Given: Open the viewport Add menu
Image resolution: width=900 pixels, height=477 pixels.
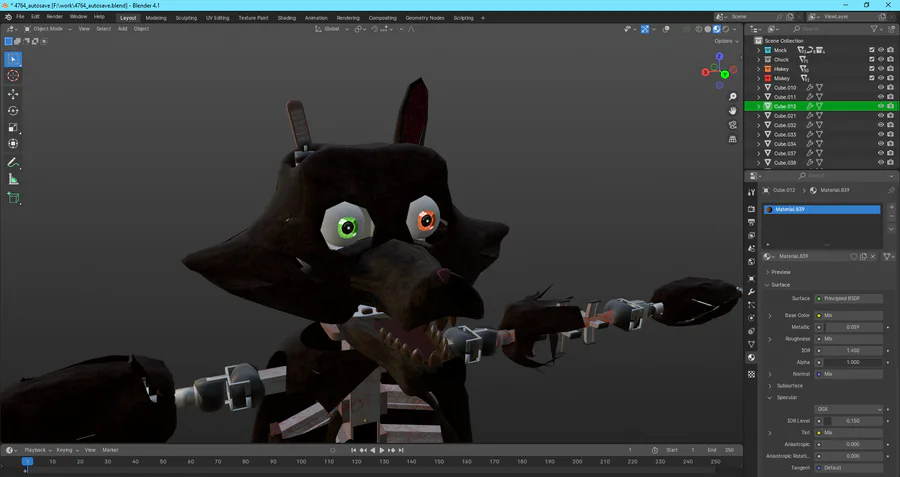Looking at the screenshot, I should pos(122,29).
